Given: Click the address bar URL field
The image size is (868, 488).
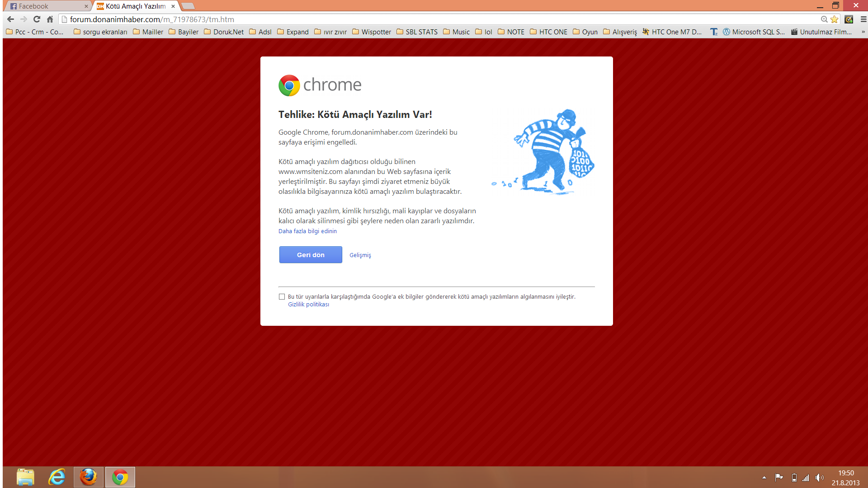Looking at the screenshot, I should (x=439, y=19).
